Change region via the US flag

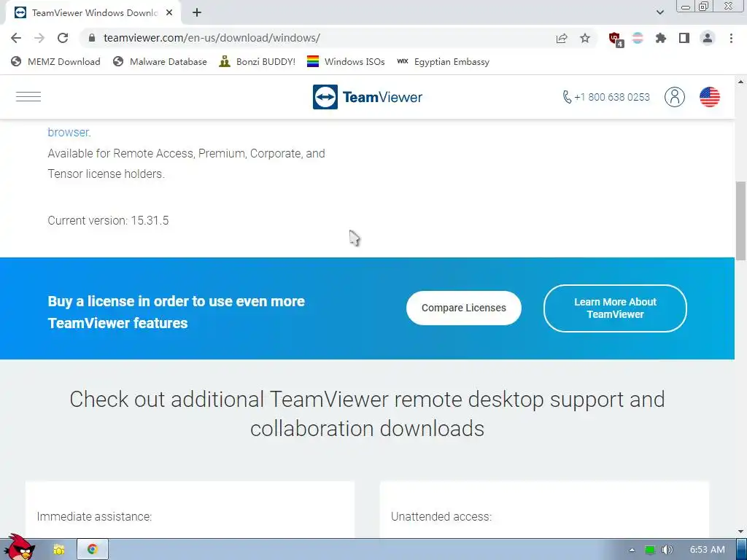pos(709,97)
